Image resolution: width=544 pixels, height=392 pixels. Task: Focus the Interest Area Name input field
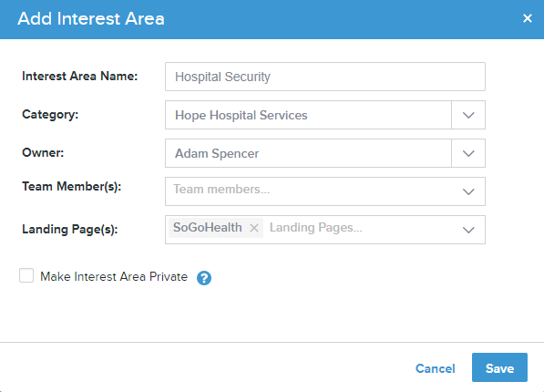(325, 77)
